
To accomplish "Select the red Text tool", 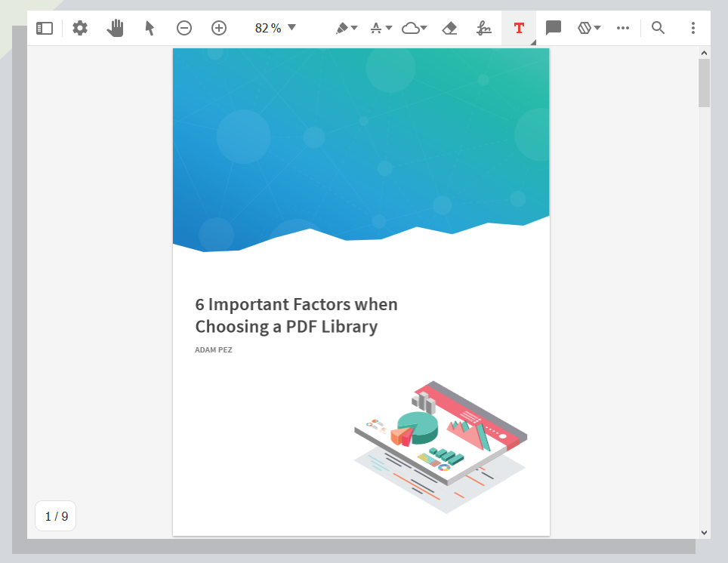I will point(519,28).
